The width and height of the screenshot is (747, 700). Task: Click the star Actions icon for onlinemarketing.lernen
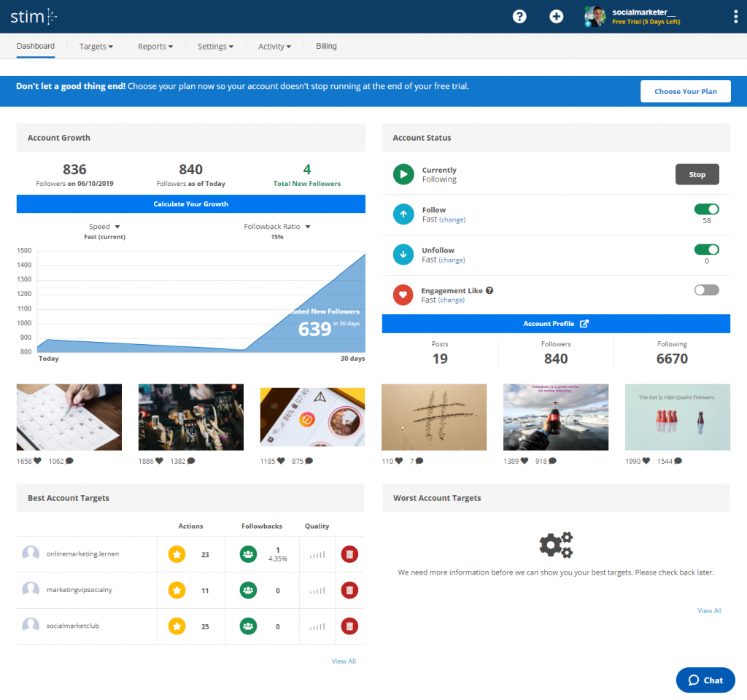pos(176,554)
